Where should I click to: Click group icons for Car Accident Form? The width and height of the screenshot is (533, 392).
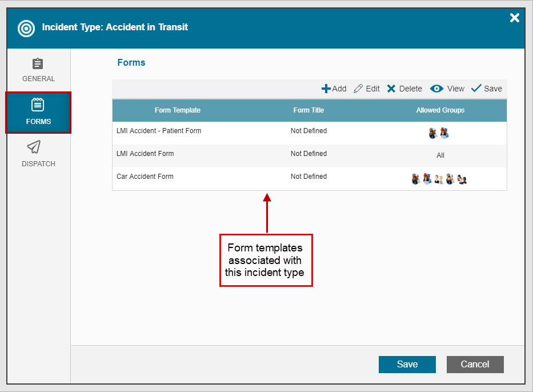click(x=439, y=179)
